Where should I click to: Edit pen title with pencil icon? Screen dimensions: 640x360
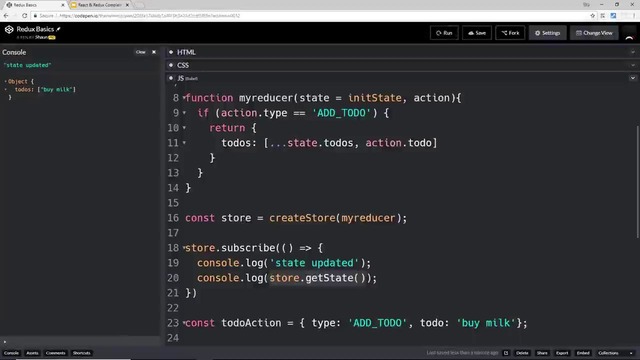[58, 29]
